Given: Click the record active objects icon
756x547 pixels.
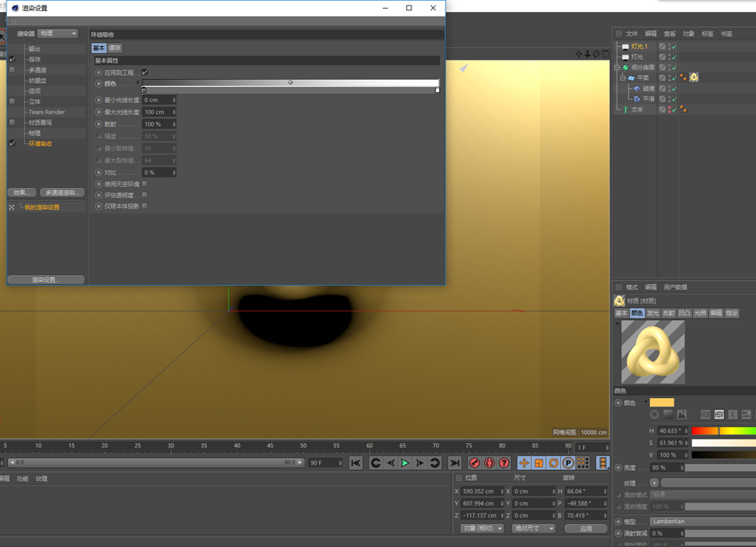Looking at the screenshot, I should (x=474, y=463).
